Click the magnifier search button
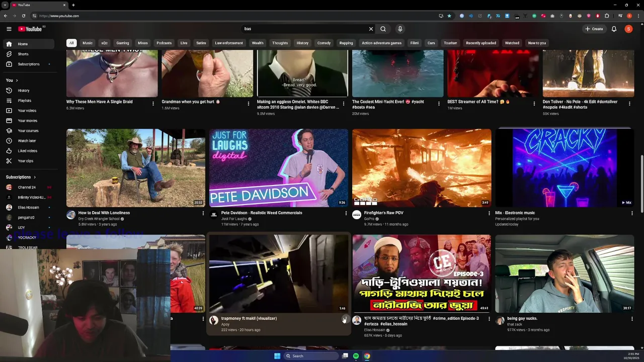This screenshot has height=362, width=644. point(383,29)
